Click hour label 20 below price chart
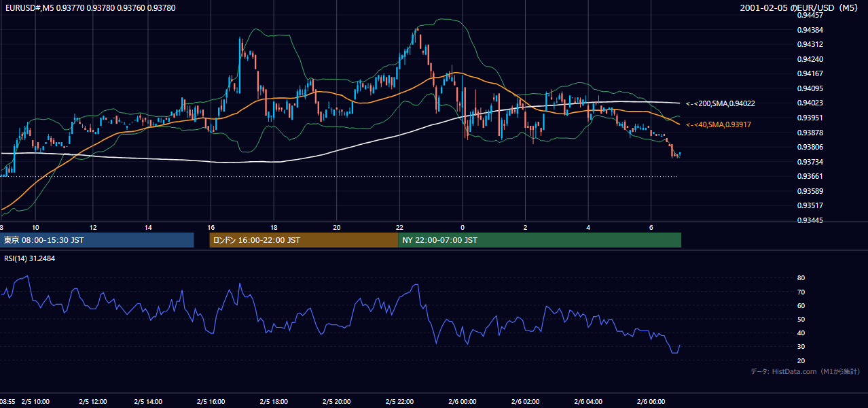The height and width of the screenshot is (408, 868). coord(337,227)
